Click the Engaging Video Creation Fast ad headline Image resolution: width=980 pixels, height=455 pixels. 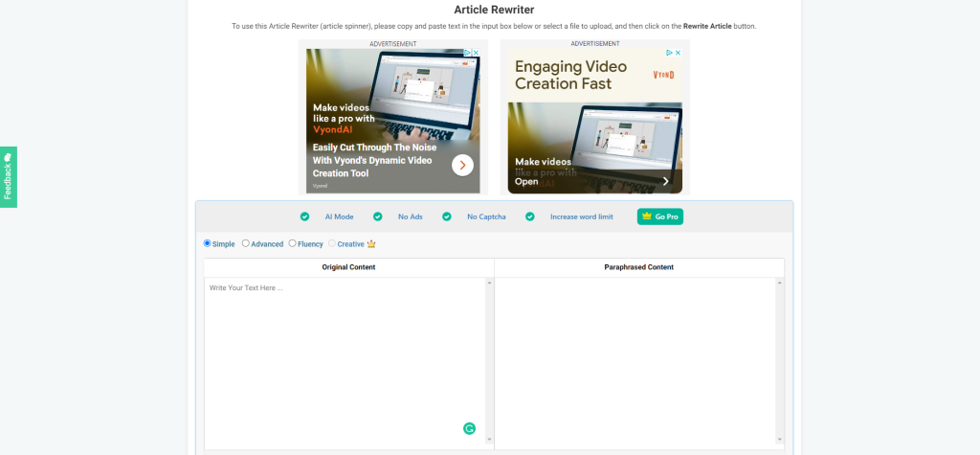point(570,75)
